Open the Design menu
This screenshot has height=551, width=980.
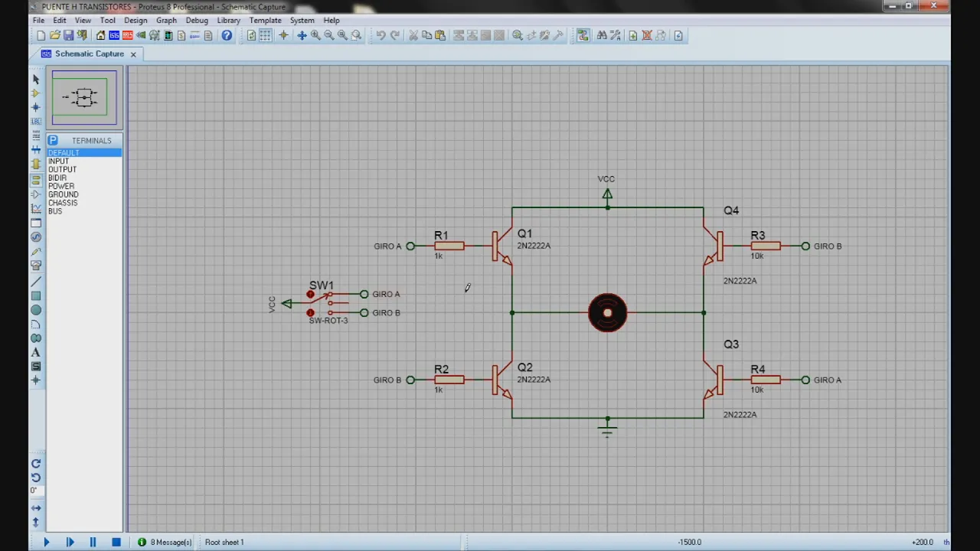(x=136, y=20)
